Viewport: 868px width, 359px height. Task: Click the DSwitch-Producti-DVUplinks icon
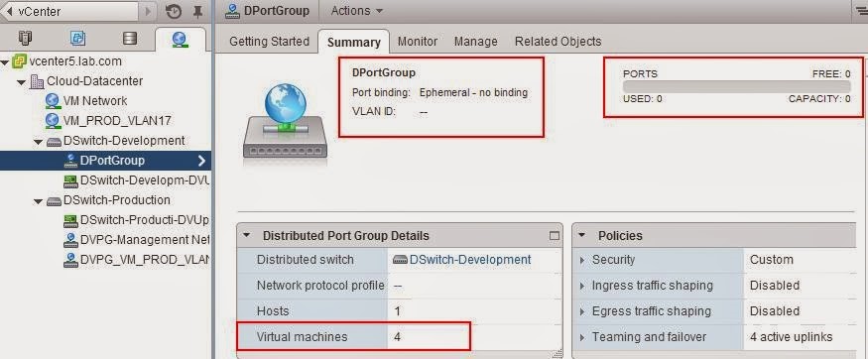point(70,220)
